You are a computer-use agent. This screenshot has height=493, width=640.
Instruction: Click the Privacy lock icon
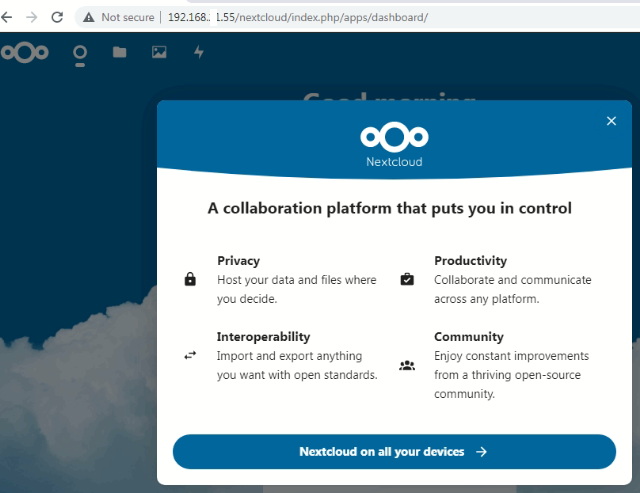click(190, 279)
